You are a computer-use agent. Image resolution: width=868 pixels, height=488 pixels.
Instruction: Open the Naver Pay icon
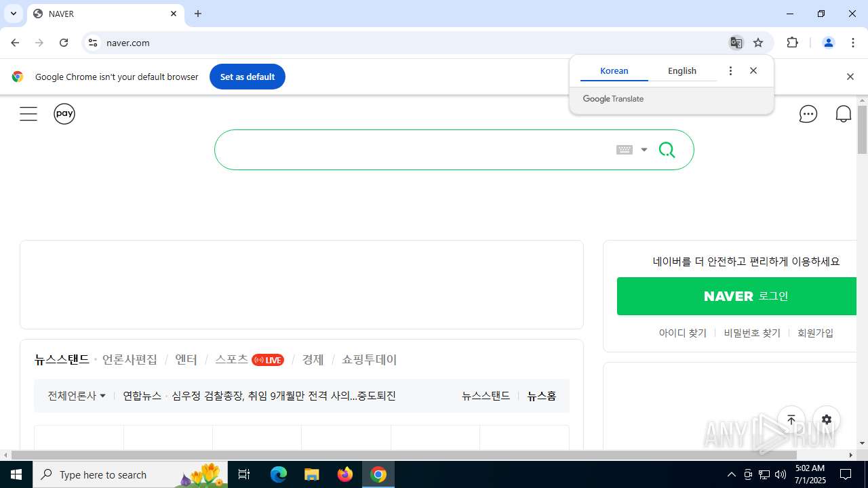pyautogui.click(x=64, y=114)
